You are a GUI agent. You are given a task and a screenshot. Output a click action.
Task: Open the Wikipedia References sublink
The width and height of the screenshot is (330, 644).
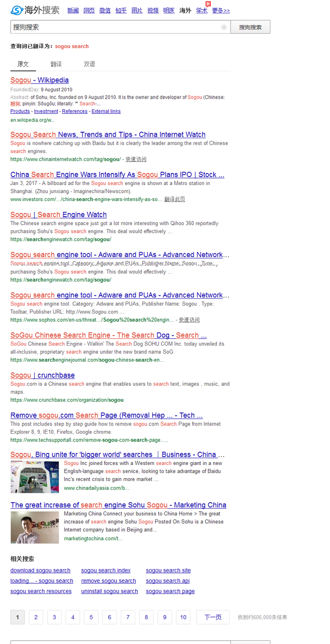(75, 111)
